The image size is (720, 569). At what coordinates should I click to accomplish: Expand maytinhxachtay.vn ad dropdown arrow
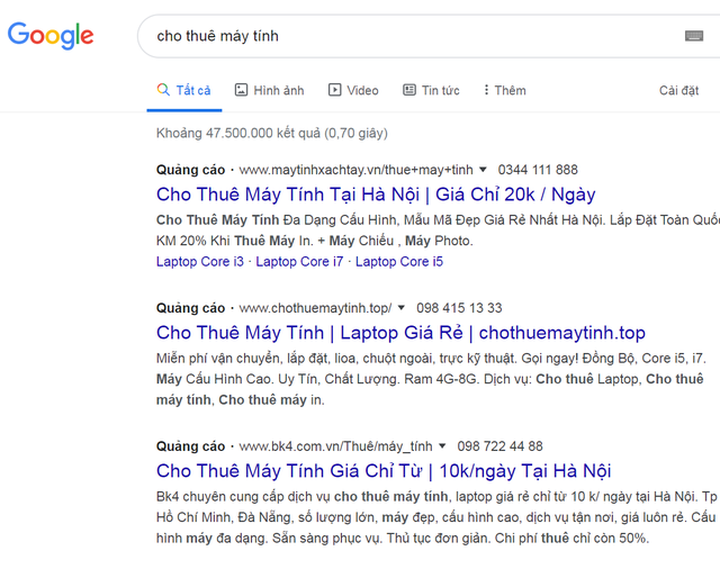coord(483,170)
